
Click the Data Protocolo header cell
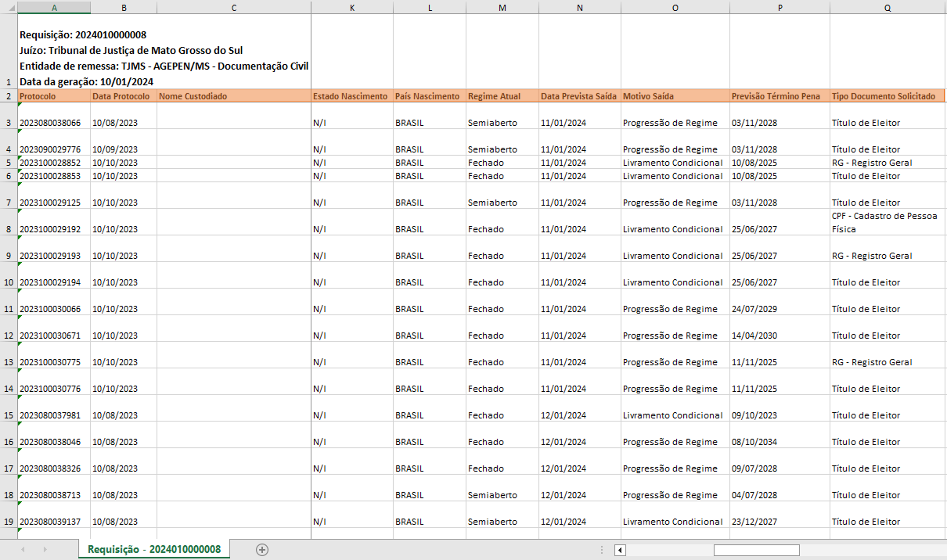(123, 96)
